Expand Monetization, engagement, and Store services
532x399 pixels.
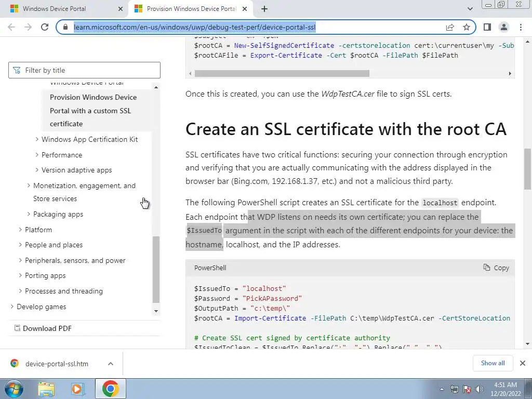[x=84, y=192]
